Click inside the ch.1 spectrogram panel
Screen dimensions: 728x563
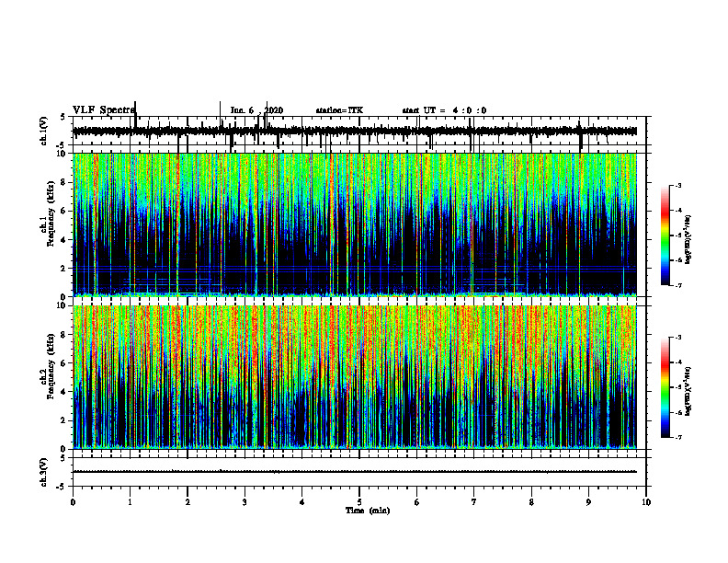coord(355,224)
